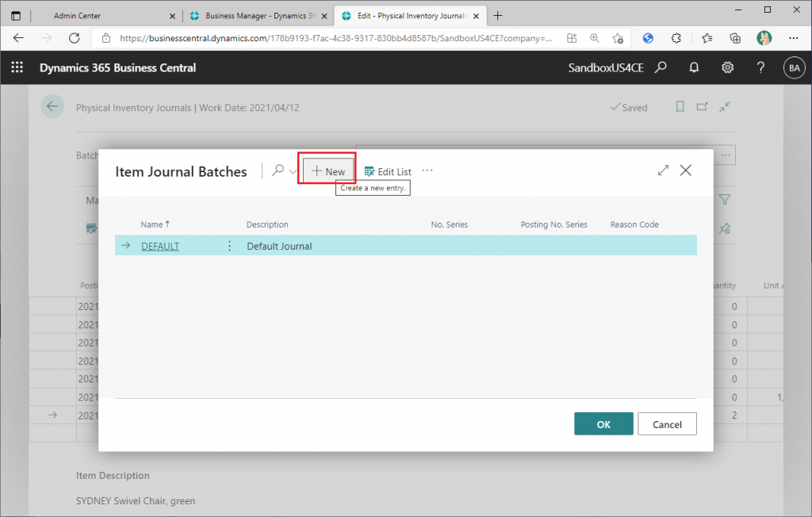Screen dimensions: 812x517
Task: Open the browser profile avatar
Action: [x=764, y=38]
